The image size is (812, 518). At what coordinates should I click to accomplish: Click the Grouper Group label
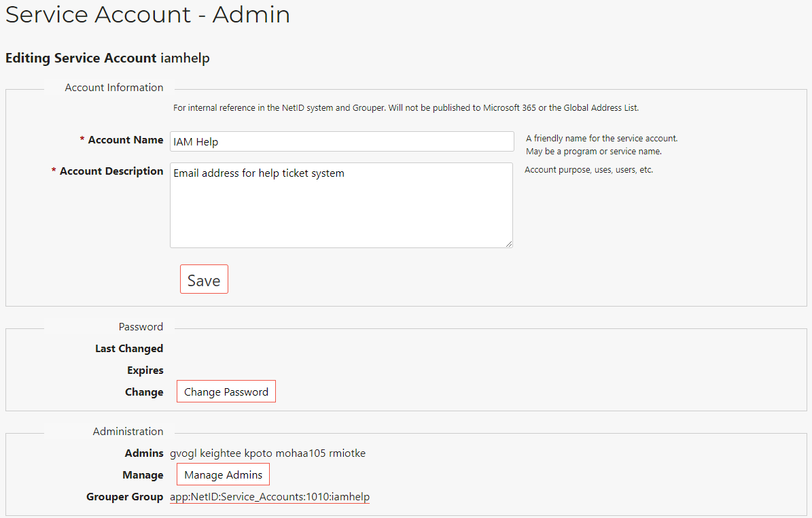point(125,497)
